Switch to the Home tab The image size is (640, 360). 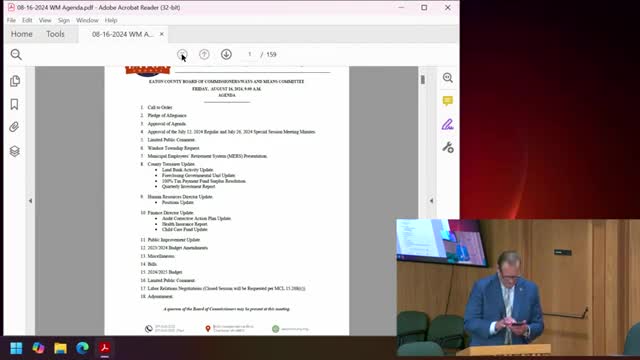pyautogui.click(x=22, y=34)
